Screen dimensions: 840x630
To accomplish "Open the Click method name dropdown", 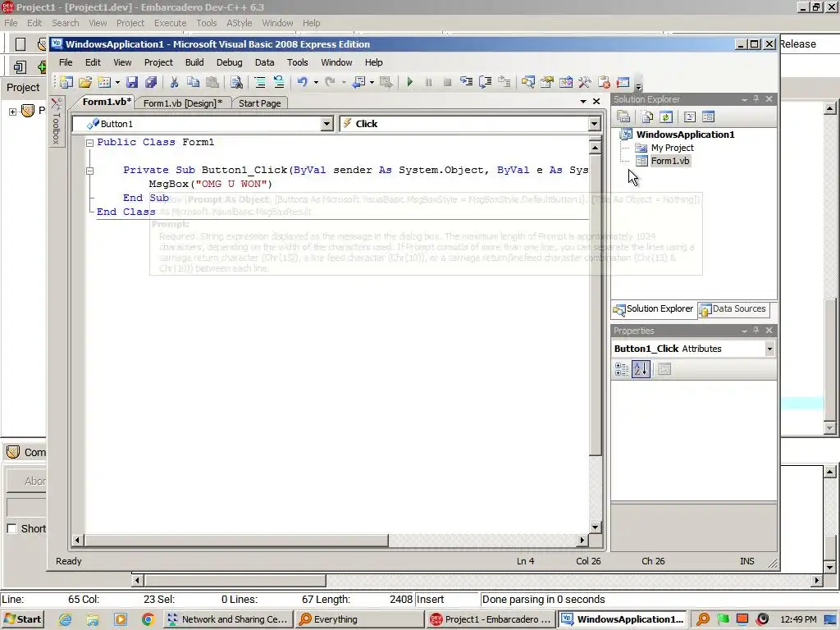I will point(594,125).
